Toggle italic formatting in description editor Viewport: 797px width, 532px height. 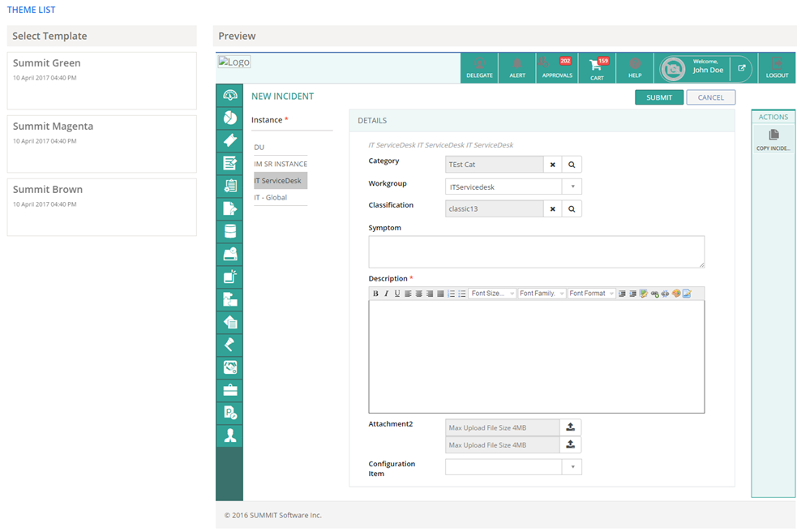coord(386,294)
